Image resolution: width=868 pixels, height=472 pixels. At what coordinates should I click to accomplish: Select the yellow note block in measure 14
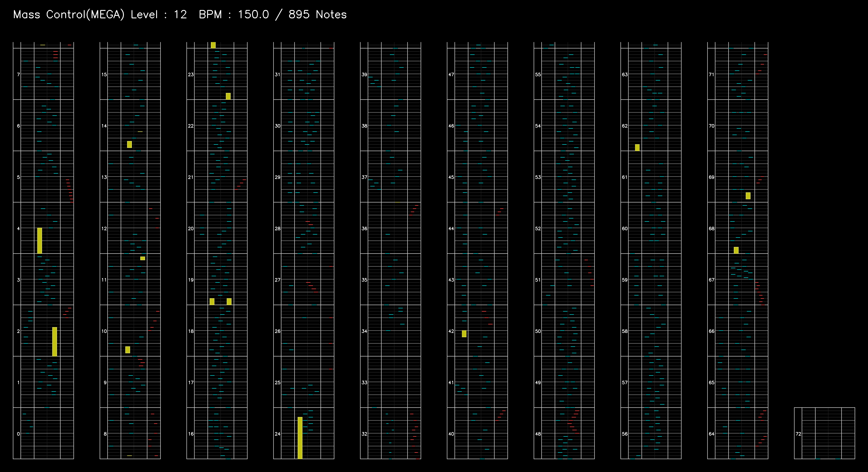(129, 144)
